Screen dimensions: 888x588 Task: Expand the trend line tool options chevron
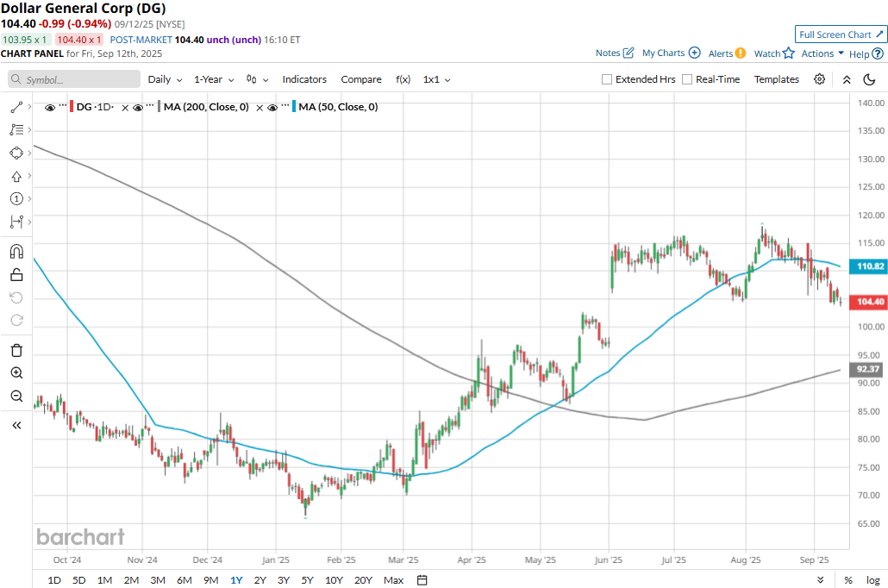click(29, 107)
